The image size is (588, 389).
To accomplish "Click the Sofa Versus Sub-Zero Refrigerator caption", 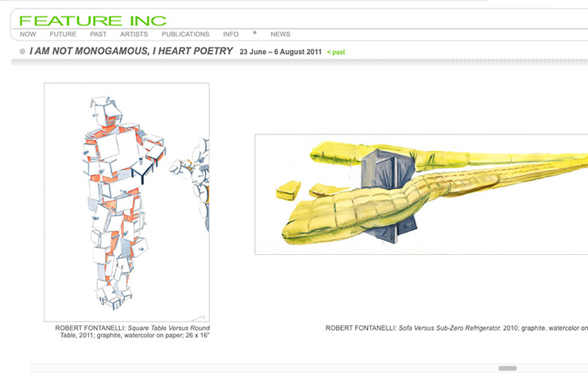I will coord(456,328).
